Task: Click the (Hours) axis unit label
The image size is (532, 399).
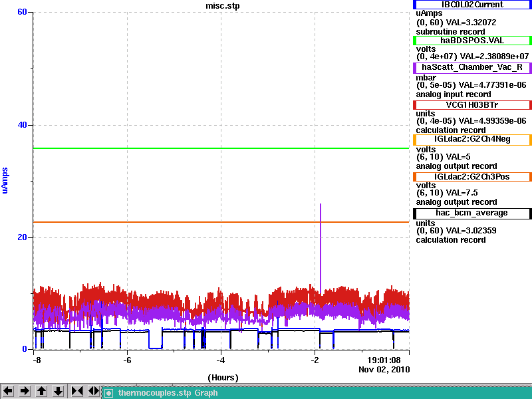Action: tap(223, 378)
